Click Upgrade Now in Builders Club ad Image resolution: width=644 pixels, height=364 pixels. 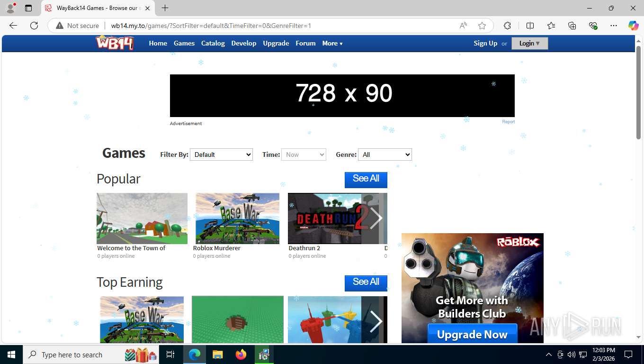pos(472,334)
